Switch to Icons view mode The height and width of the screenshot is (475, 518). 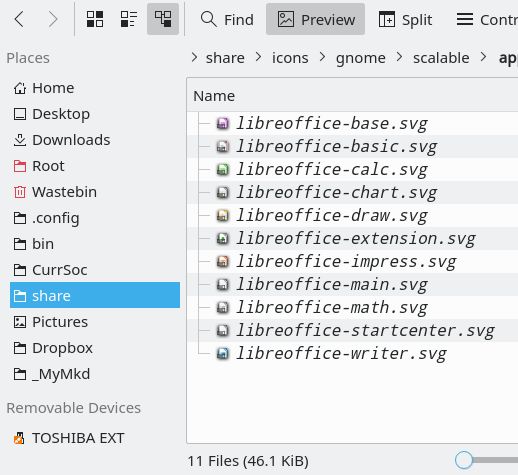coord(95,19)
